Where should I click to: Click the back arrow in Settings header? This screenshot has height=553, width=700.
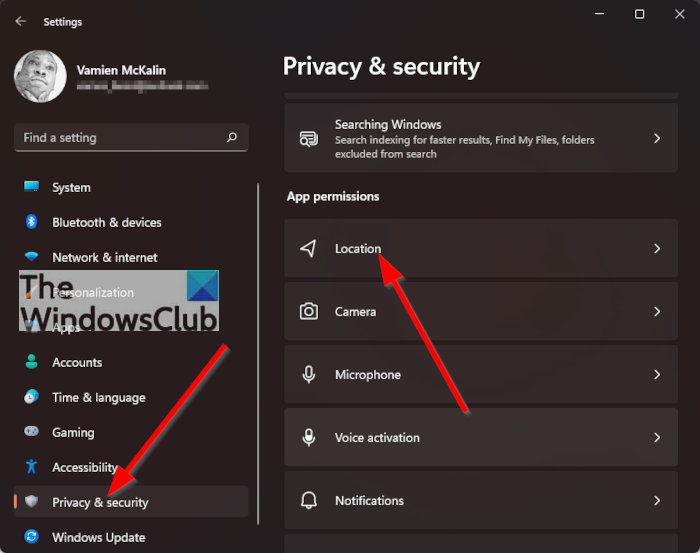(x=21, y=21)
